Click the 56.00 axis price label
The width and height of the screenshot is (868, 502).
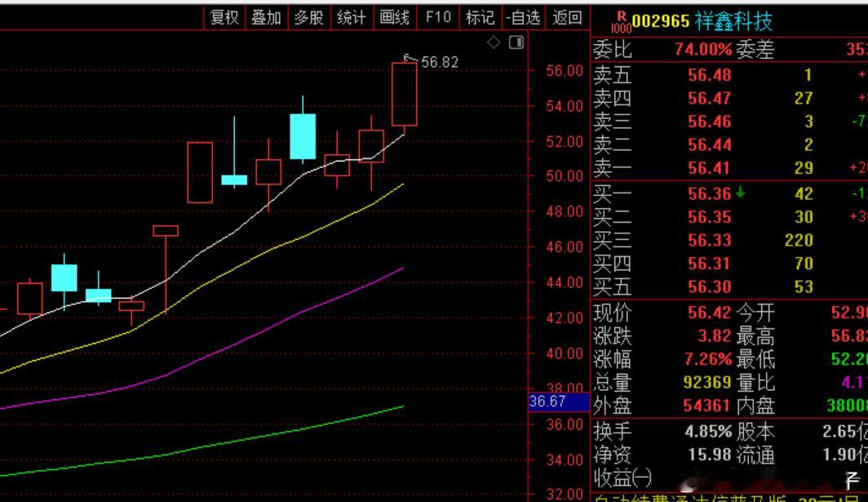[x=564, y=71]
